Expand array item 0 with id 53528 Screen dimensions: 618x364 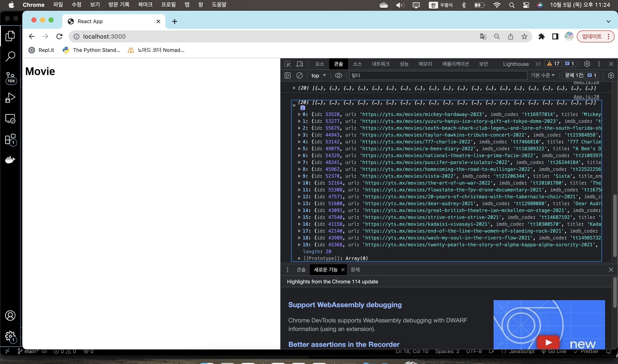pos(299,114)
